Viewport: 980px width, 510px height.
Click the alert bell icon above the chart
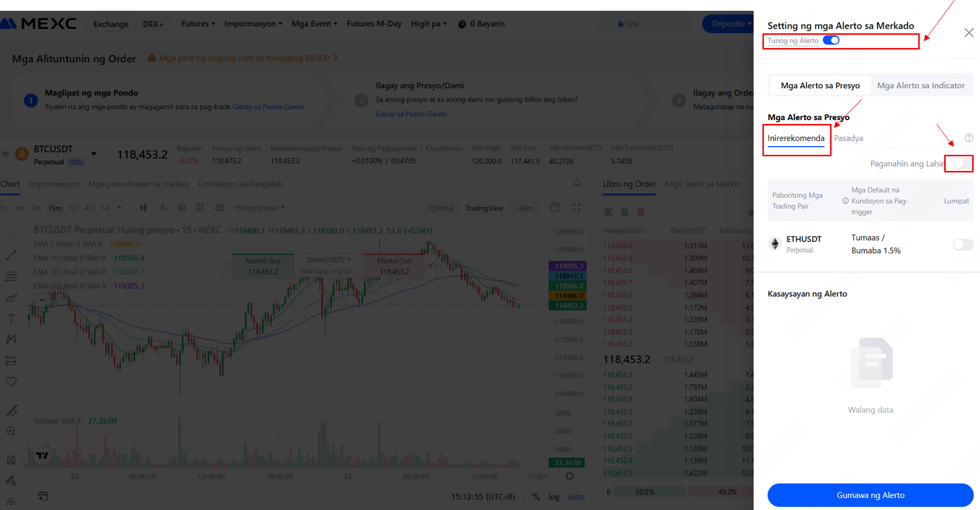[x=577, y=183]
